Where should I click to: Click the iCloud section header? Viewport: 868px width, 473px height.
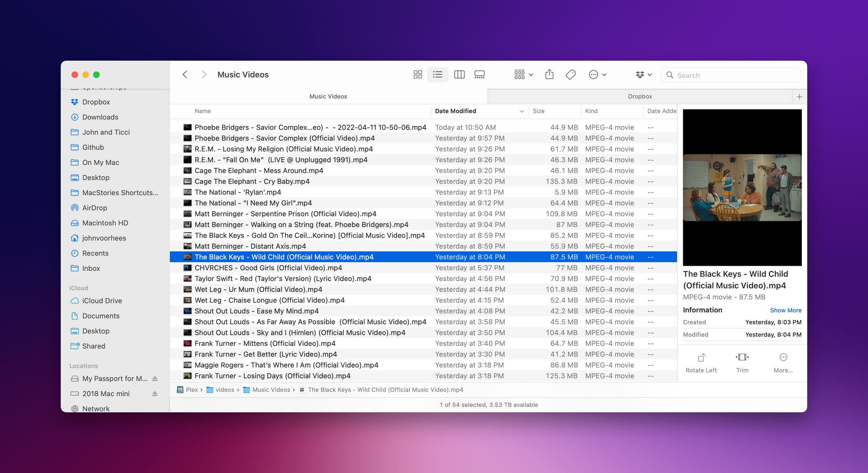(79, 288)
